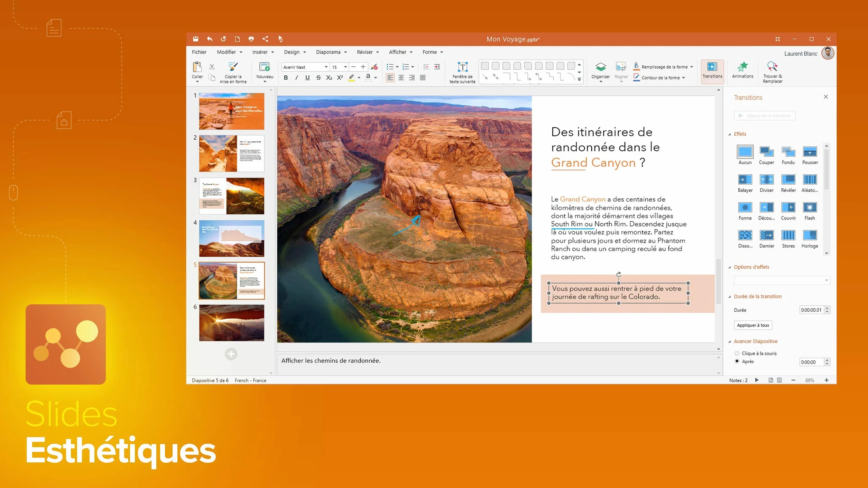This screenshot has height=488, width=868.
Task: Open the Modifier menu
Action: point(229,52)
